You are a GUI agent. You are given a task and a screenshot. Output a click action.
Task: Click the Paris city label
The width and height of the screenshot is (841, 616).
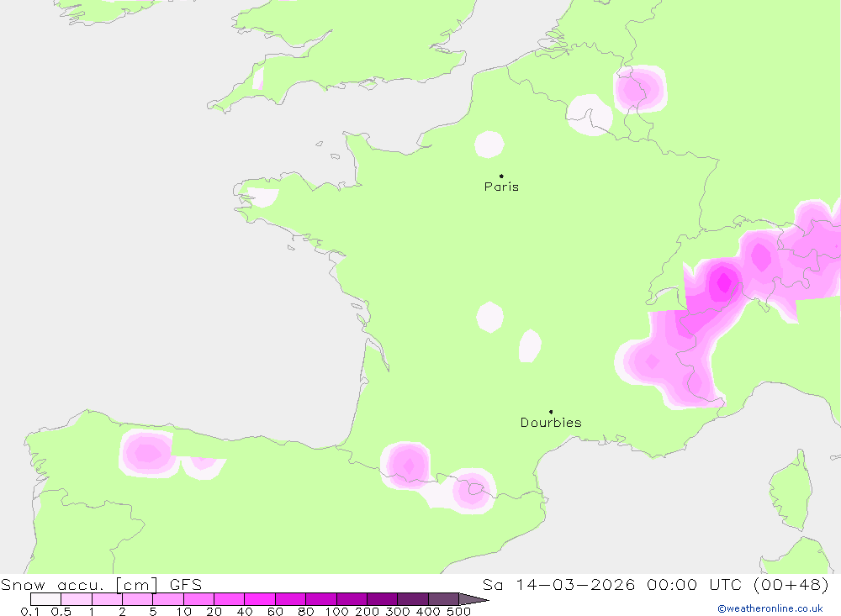coord(501,187)
